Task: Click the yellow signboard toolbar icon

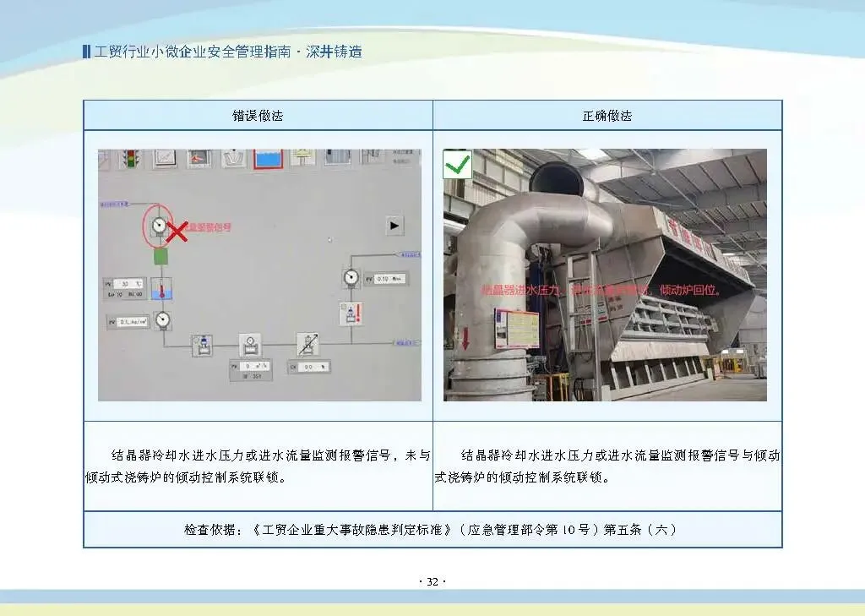Action: click(302, 158)
